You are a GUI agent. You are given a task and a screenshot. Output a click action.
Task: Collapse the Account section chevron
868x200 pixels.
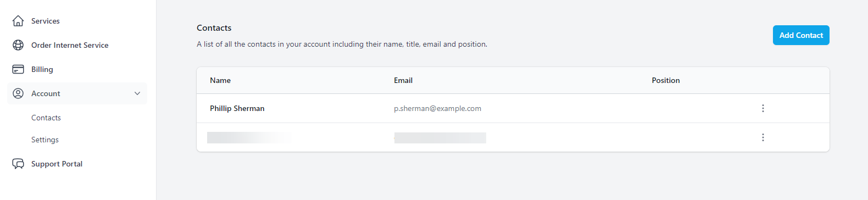137,93
